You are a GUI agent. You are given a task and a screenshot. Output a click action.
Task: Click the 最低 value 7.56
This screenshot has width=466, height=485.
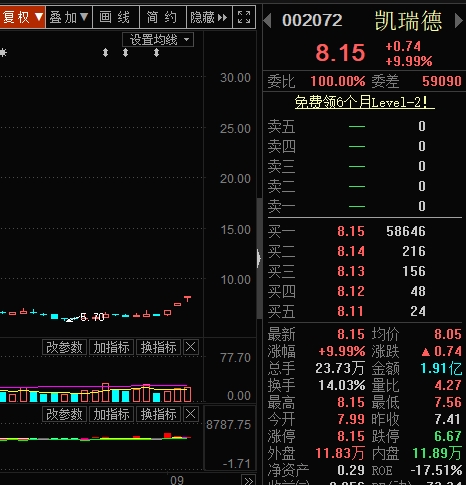click(x=448, y=402)
